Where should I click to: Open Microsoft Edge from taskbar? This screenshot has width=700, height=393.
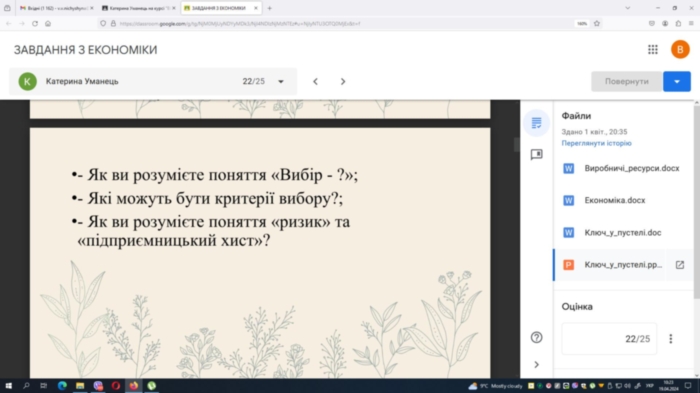tap(62, 386)
